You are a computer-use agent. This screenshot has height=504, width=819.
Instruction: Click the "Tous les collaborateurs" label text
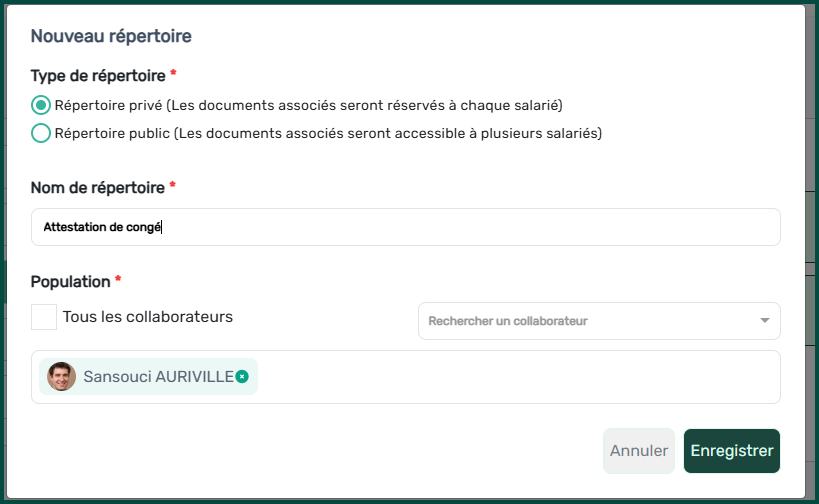tap(147, 317)
